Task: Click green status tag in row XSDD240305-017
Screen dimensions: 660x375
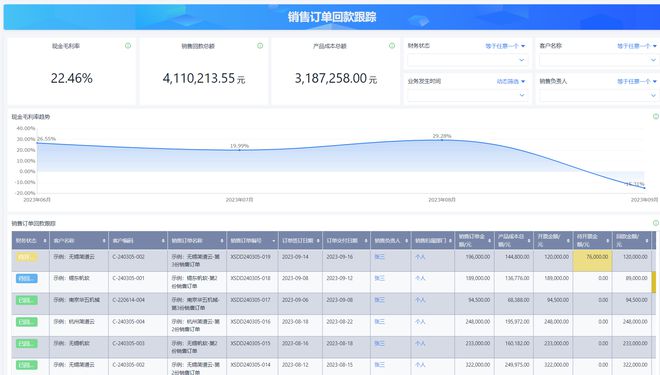Action: click(x=27, y=300)
